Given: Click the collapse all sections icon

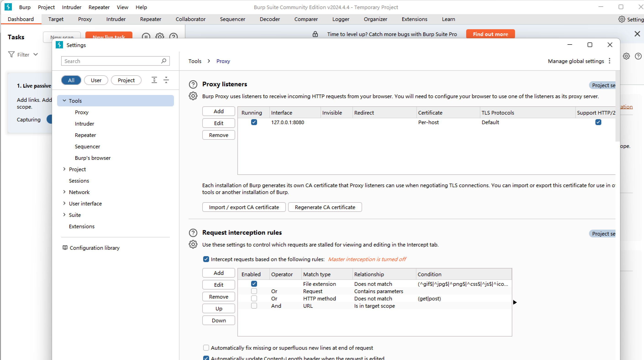Looking at the screenshot, I should 166,80.
